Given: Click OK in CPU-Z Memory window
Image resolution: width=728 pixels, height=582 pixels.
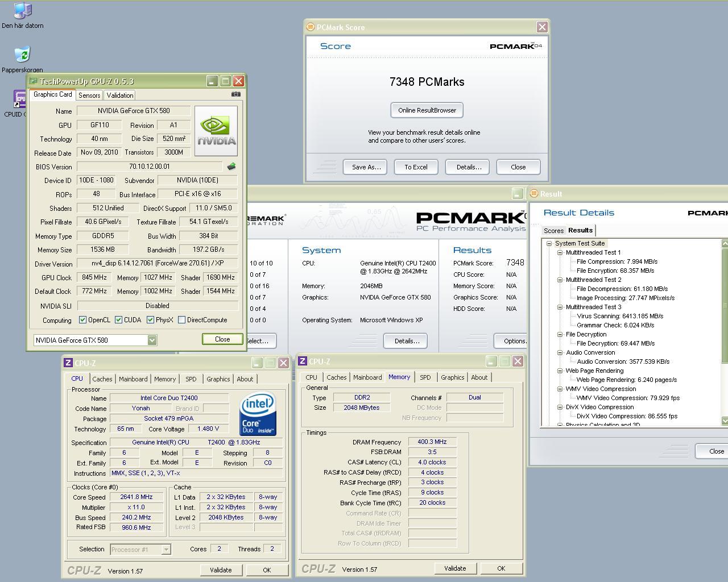Looking at the screenshot, I should 501,568.
